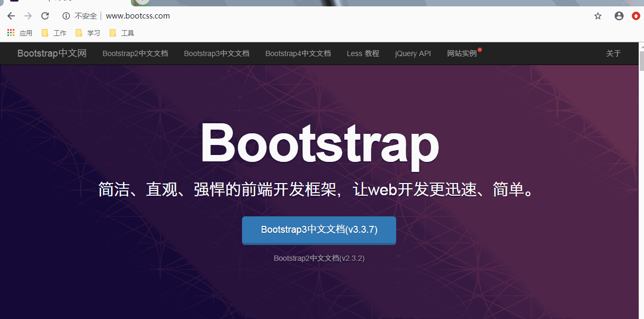Click the Bootstrap中文网 brand link

(52, 53)
